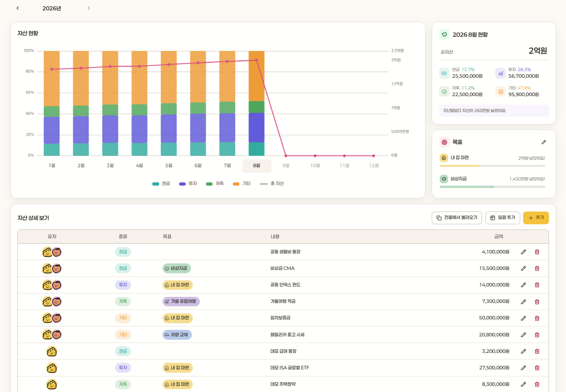Edit the 데모 ISA 글로벌 ETF entry
The image size is (566, 392).
tap(523, 368)
